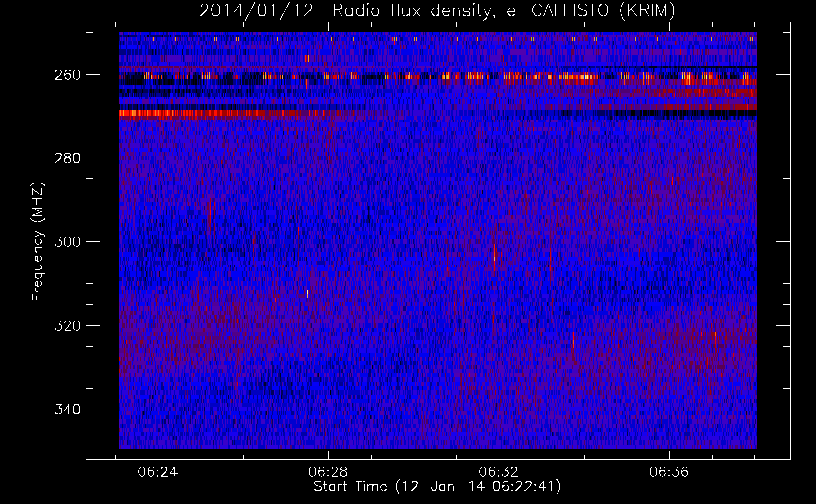Click the 260 frequency tick label
Viewport: 816px width, 504px height.
pyautogui.click(x=67, y=75)
